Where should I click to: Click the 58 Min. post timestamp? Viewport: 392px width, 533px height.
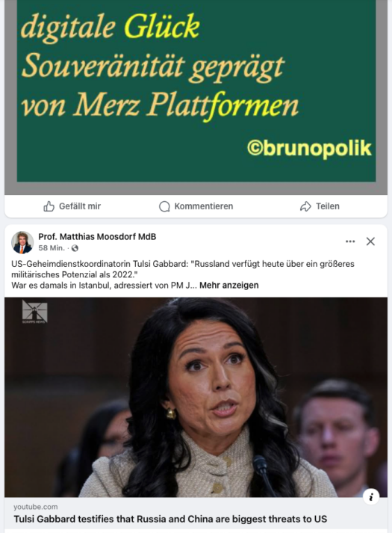(52, 248)
